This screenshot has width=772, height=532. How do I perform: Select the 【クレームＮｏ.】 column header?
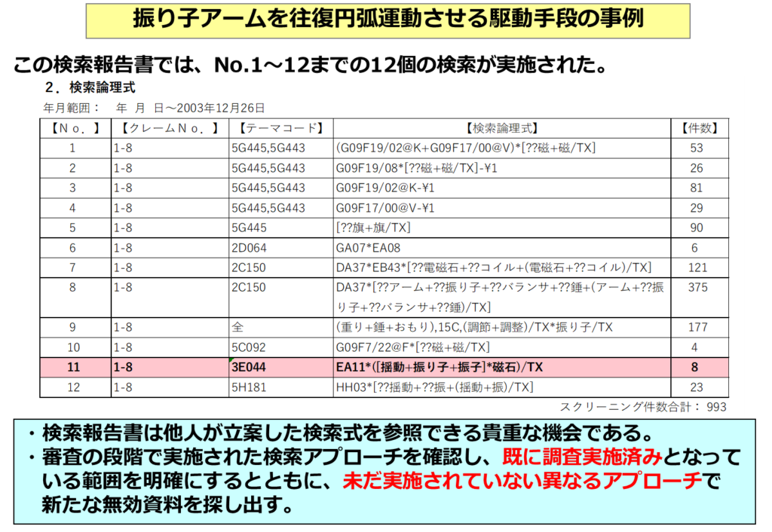pyautogui.click(x=170, y=128)
